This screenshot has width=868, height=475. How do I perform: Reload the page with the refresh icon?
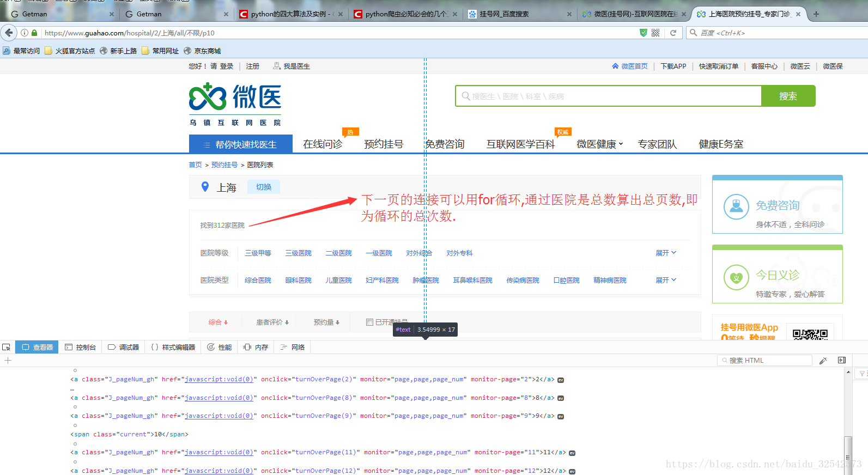click(673, 33)
